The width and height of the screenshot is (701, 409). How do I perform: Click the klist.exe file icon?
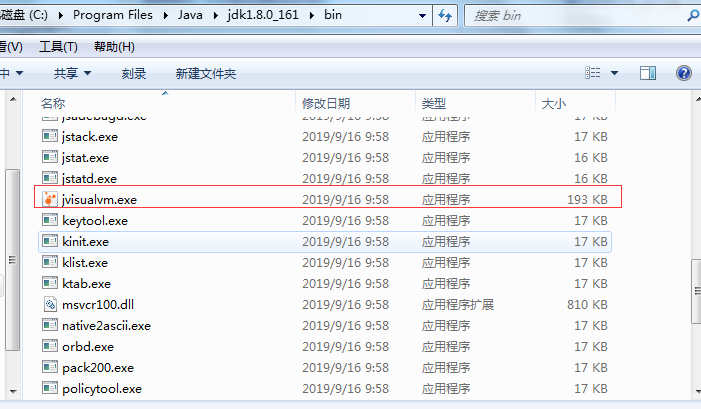[50, 261]
